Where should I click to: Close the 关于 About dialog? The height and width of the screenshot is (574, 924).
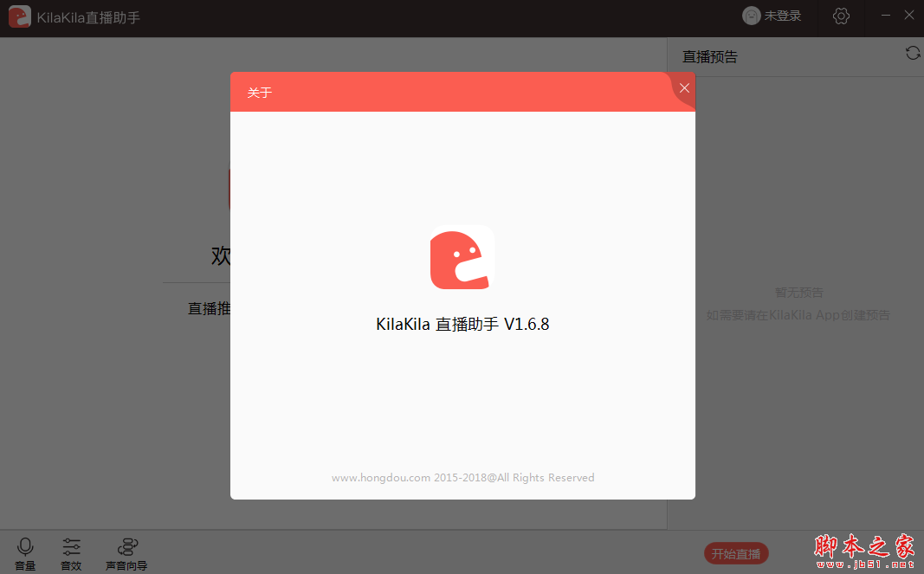684,87
